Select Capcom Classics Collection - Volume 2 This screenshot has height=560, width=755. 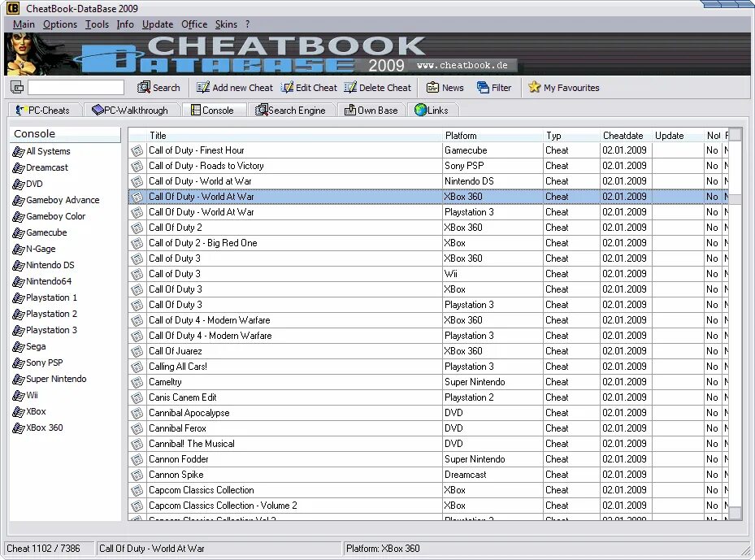[x=428, y=506]
